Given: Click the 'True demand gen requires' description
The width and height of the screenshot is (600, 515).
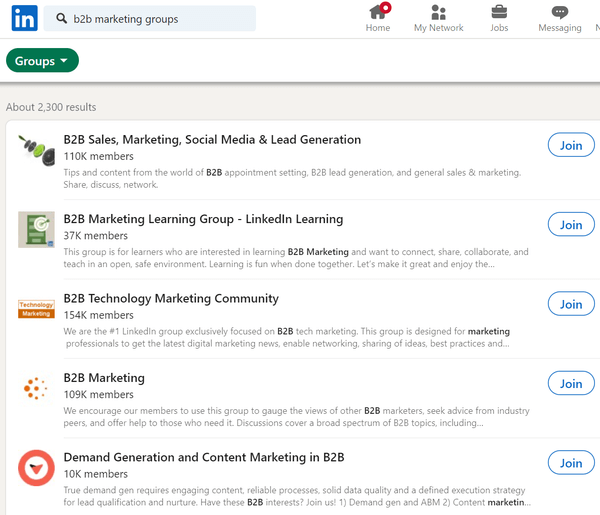Looking at the screenshot, I should click(297, 496).
